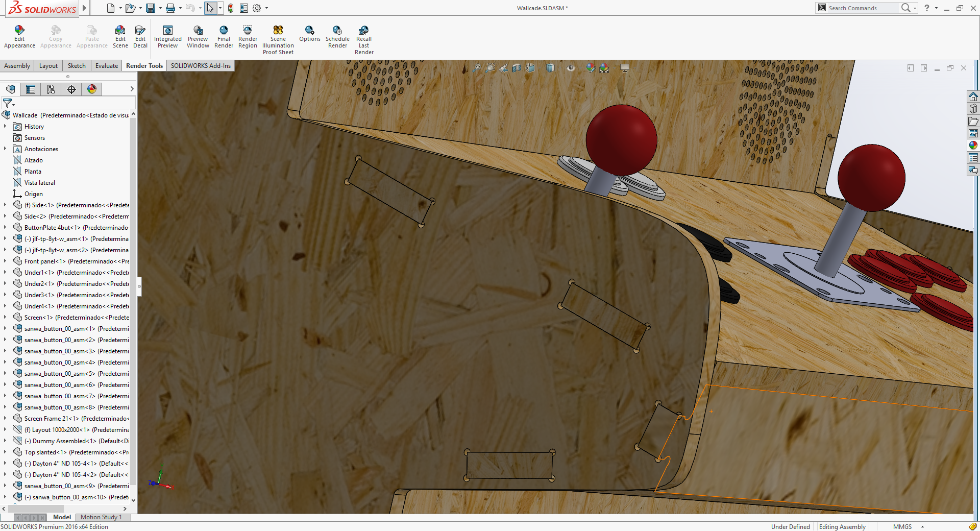Click the heads-up Edit Appearance icon
Viewport: 980px width, 531px height.
[x=591, y=68]
